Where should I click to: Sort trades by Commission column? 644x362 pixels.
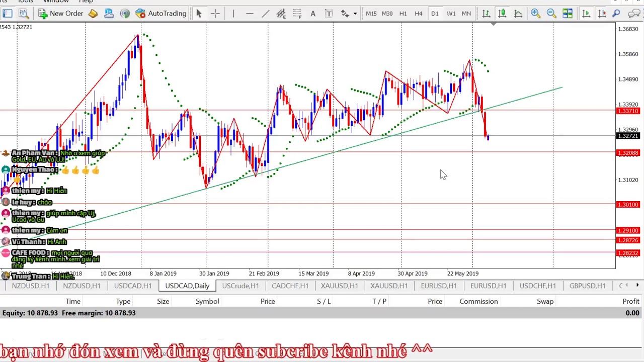click(x=478, y=301)
